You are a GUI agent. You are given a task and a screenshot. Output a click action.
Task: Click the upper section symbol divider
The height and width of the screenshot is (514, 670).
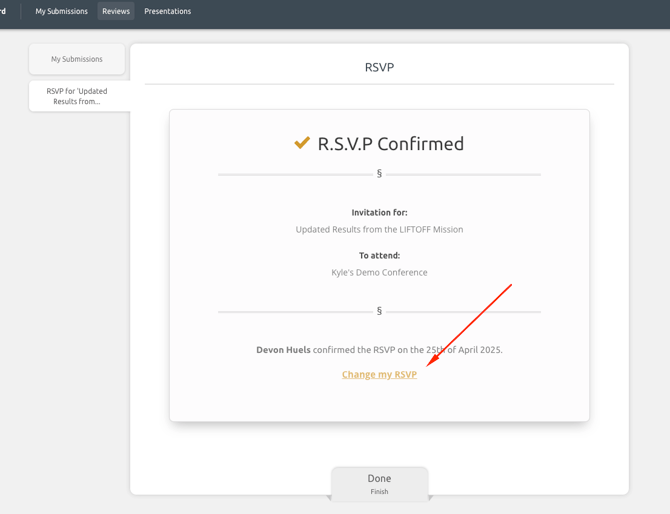tap(379, 174)
